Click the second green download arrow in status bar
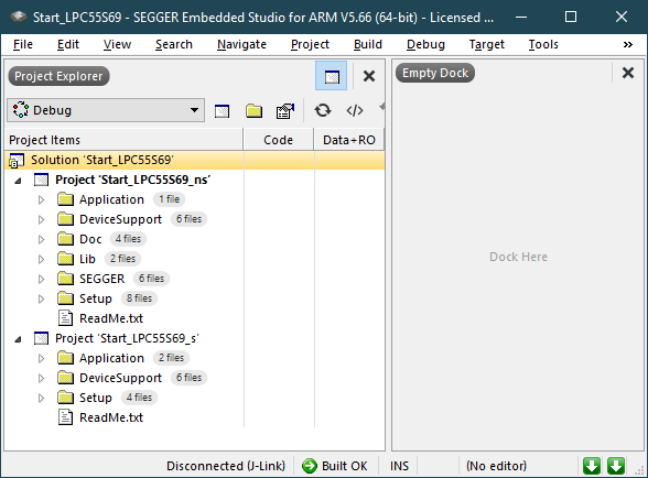Screen dimensions: 648x478 point(616,466)
